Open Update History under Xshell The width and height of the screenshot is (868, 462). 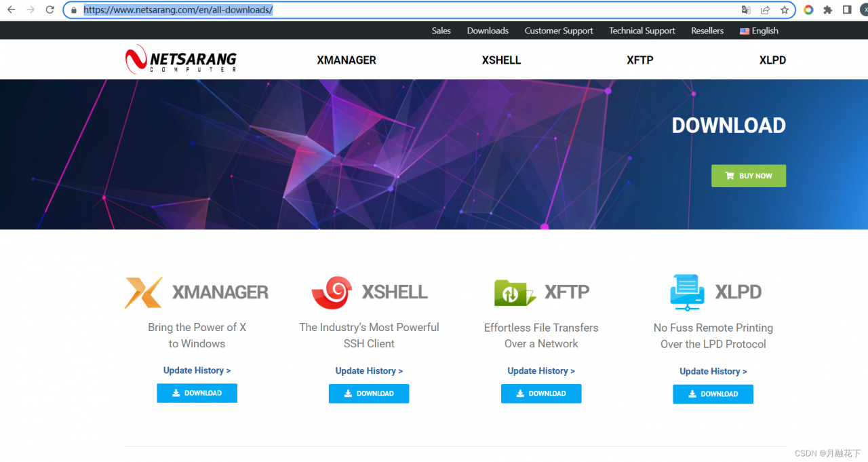(x=369, y=370)
